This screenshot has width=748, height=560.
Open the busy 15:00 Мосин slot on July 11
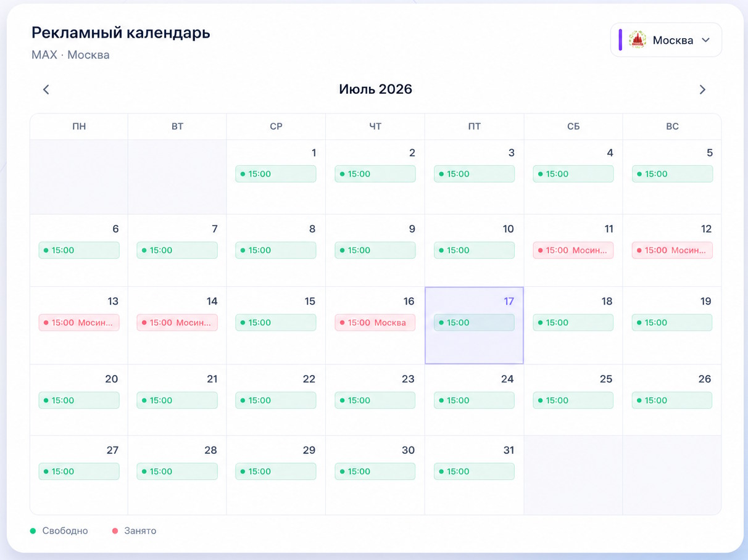coord(573,250)
